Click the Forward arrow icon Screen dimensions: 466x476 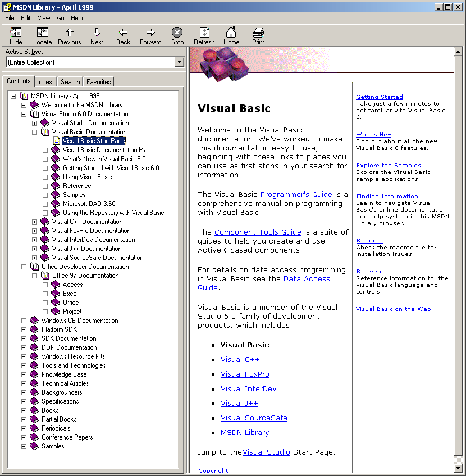pyautogui.click(x=150, y=32)
